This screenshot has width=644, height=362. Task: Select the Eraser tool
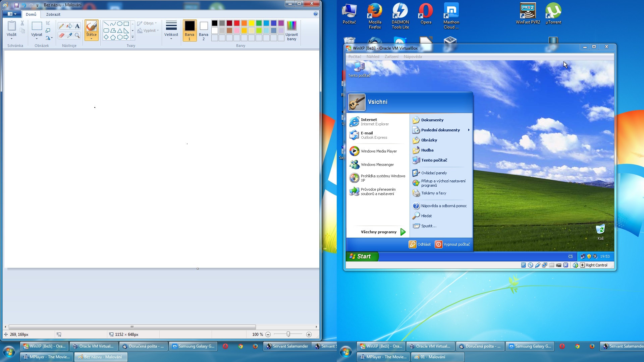[61, 35]
